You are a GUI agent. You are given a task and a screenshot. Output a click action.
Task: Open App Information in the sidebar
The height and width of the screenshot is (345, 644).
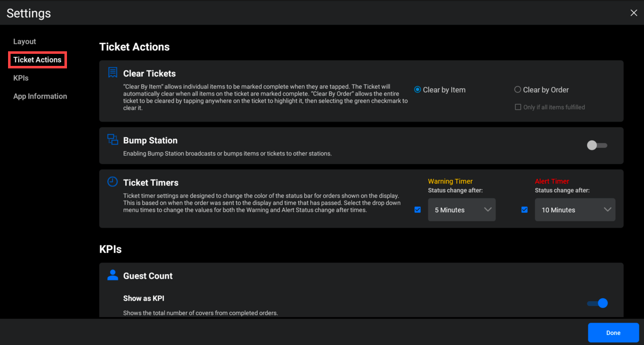point(40,96)
